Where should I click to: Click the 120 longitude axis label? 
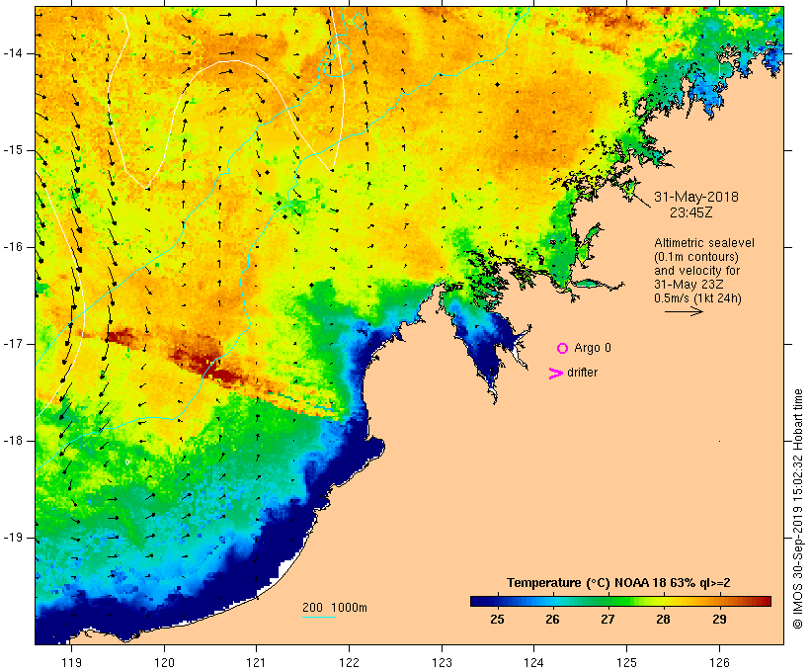coord(164,663)
